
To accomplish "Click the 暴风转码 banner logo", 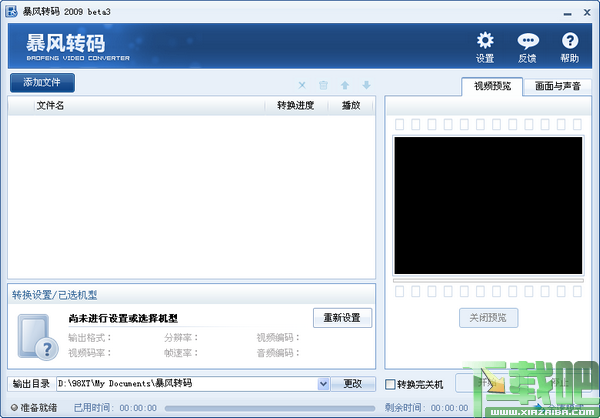I will [78, 47].
